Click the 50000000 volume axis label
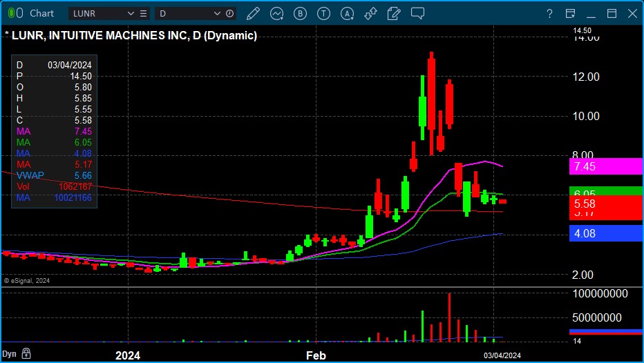 coord(597,318)
